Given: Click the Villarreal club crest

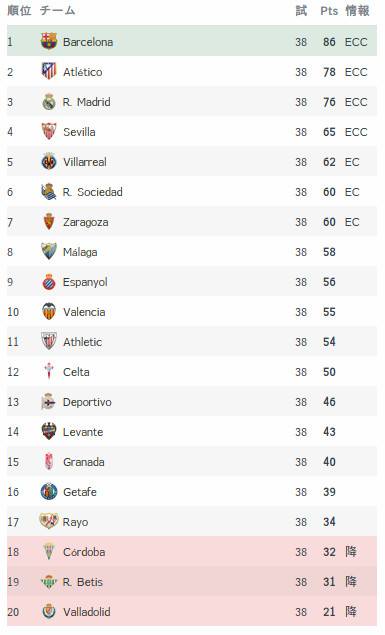Looking at the screenshot, I should click(49, 162).
